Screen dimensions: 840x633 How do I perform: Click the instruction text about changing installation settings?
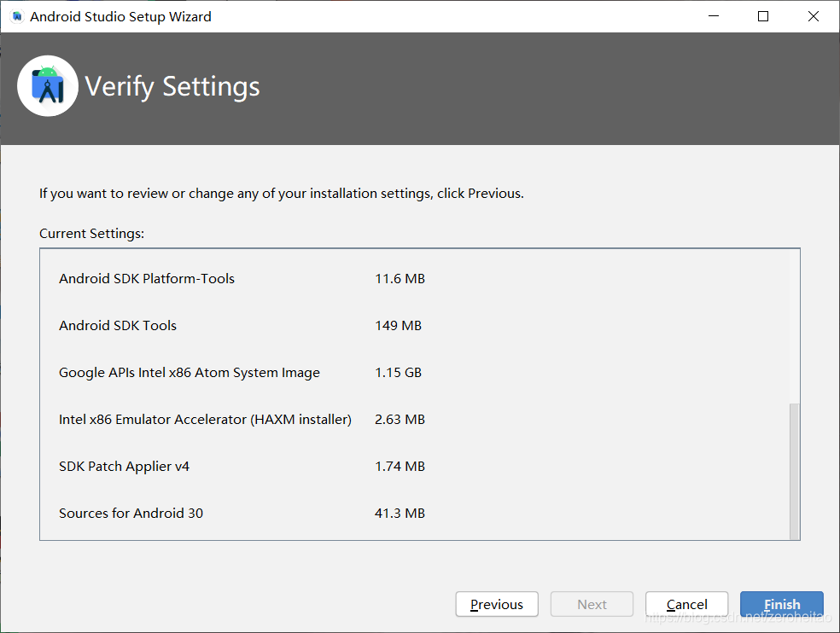tap(280, 193)
